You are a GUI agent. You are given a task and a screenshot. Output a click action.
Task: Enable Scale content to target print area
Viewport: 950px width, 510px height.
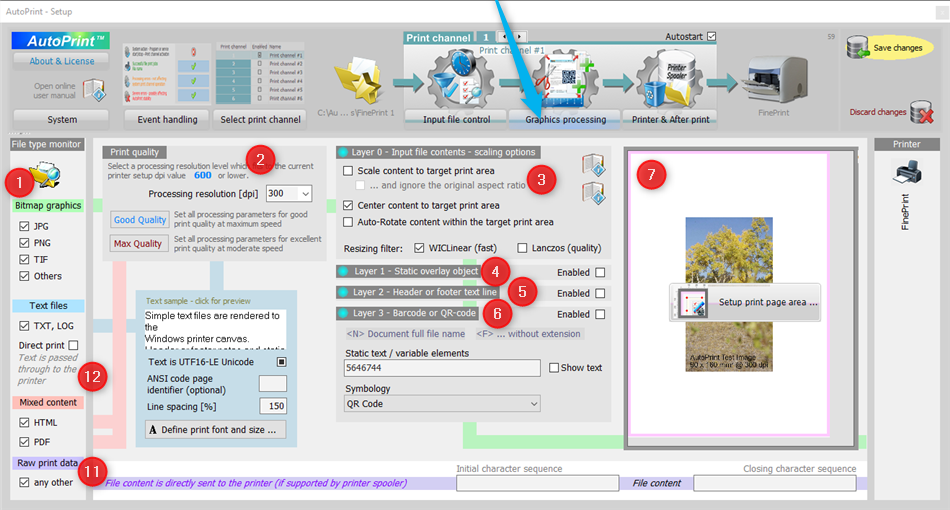point(348,171)
